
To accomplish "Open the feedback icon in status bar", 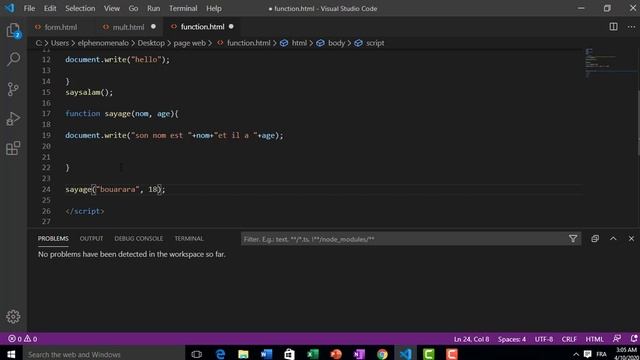I will point(617,339).
